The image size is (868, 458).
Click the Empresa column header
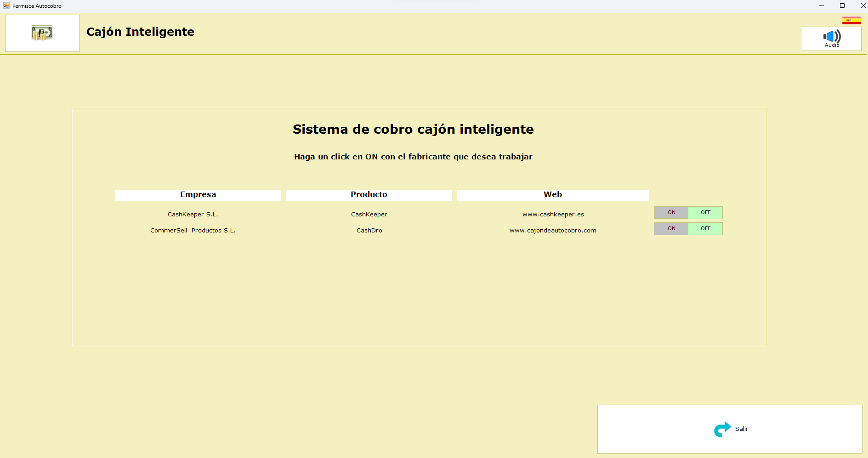(198, 195)
